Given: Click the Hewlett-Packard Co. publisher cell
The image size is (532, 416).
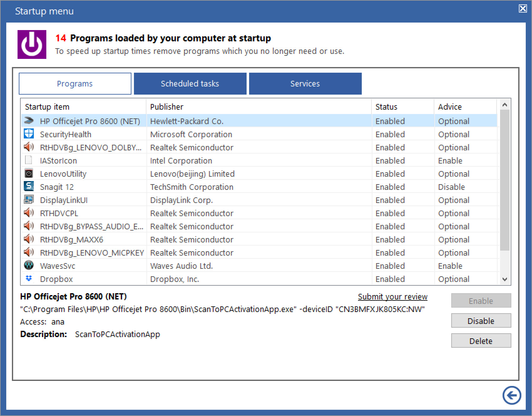Looking at the screenshot, I should (x=187, y=121).
